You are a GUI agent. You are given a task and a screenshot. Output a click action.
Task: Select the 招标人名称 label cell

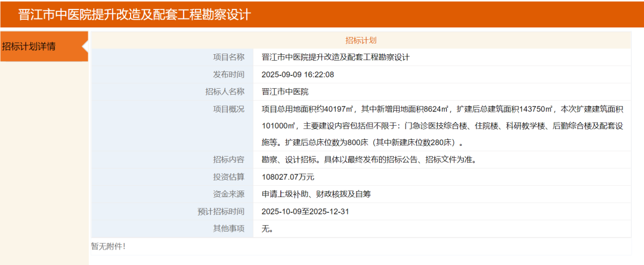[172, 92]
